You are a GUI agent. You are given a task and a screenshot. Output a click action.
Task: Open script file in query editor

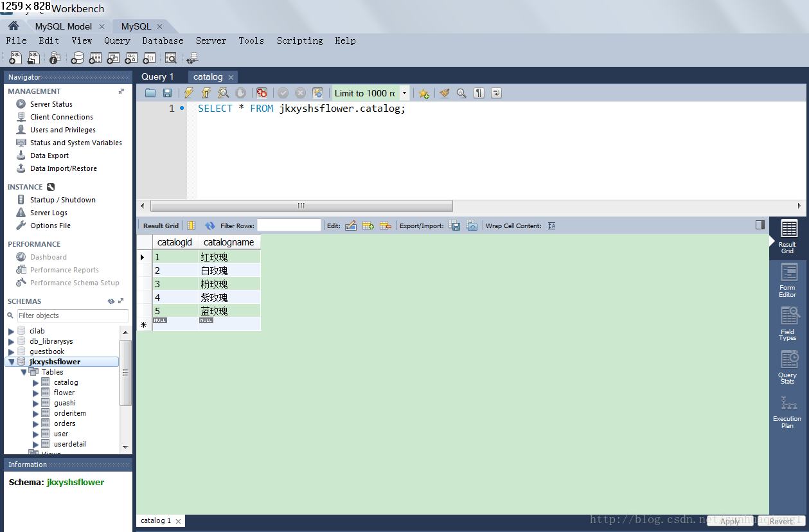tap(150, 93)
